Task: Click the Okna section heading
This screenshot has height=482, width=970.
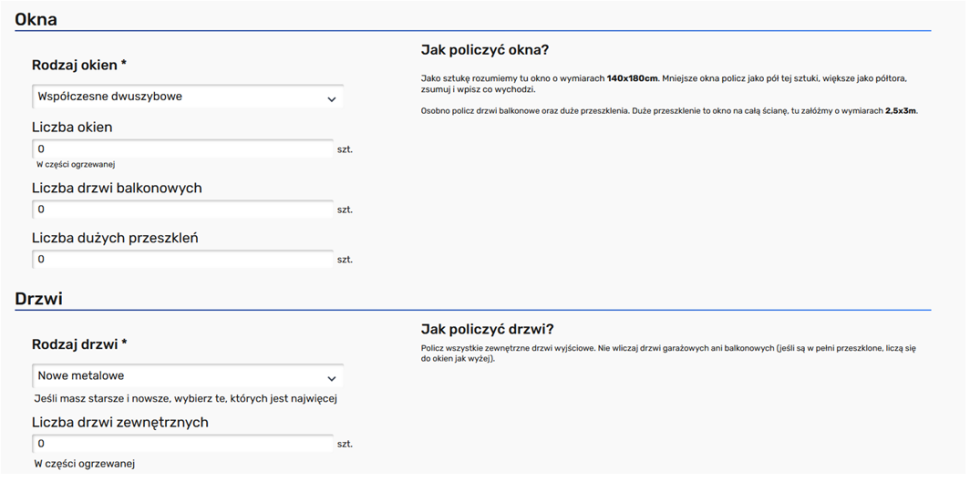Action: tap(36, 19)
